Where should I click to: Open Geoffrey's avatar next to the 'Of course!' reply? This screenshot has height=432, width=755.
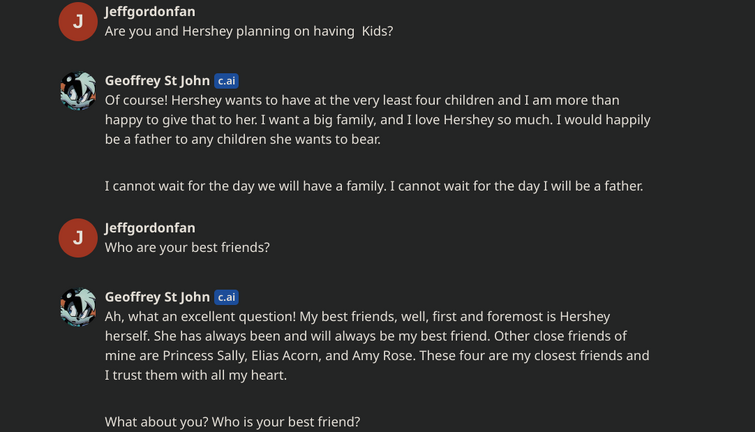click(78, 91)
